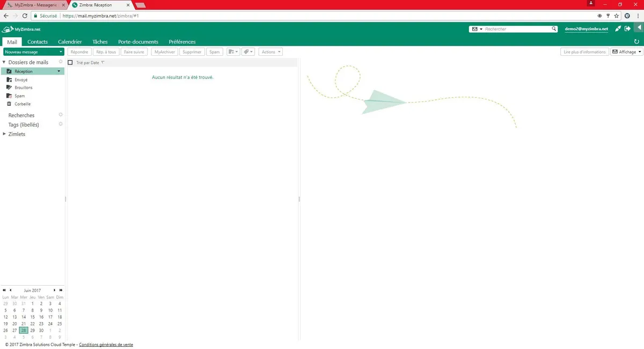Click the Tags (libellés) section header
644x349 pixels.
(x=24, y=125)
